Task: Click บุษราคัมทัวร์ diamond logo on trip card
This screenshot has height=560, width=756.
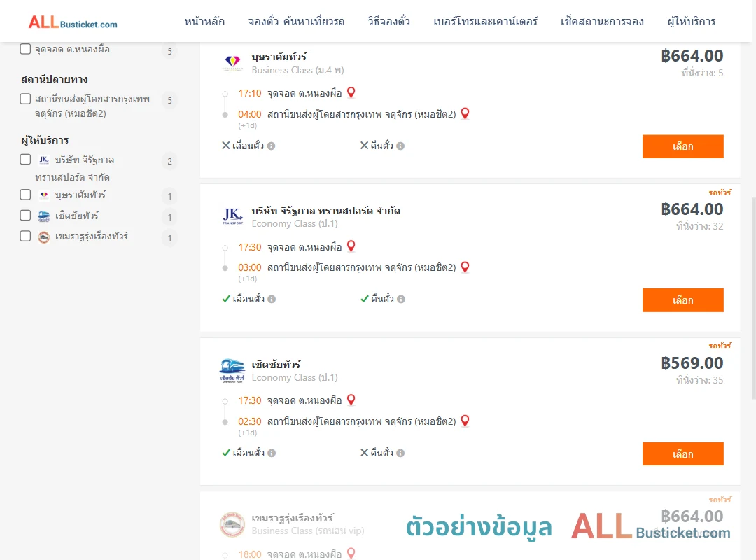Action: 232,63
